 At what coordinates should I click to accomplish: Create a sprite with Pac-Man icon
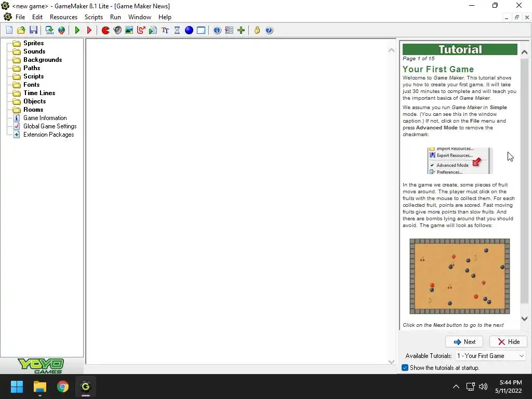(105, 30)
